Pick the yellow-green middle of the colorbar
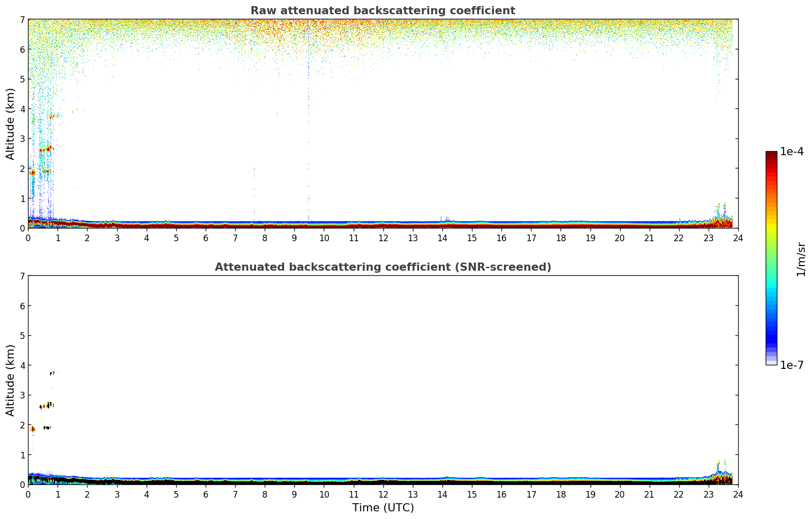This screenshot has width=812, height=519. point(771,234)
